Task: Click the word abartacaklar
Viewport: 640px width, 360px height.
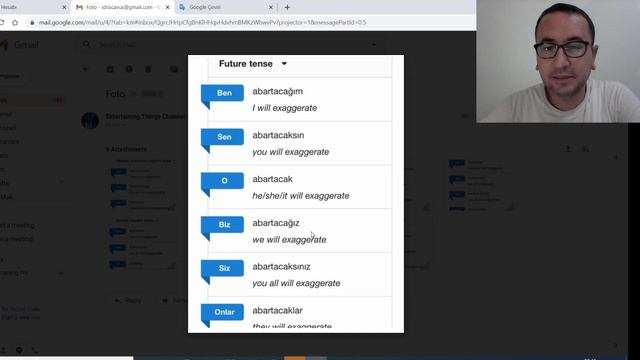Action: [277, 311]
